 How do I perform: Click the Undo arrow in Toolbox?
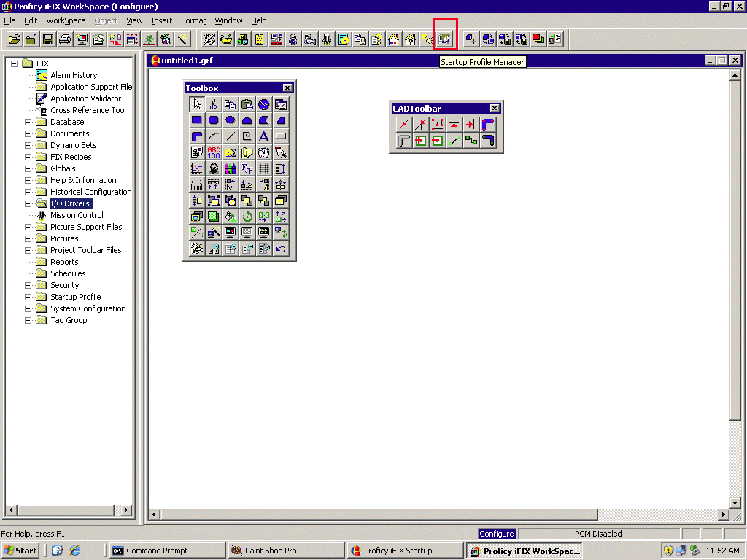(x=281, y=249)
